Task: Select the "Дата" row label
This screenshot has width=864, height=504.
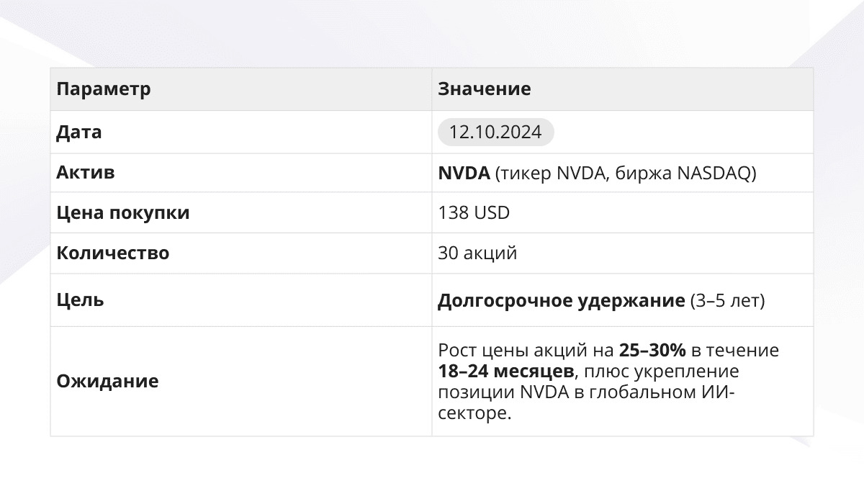Action: pos(79,132)
